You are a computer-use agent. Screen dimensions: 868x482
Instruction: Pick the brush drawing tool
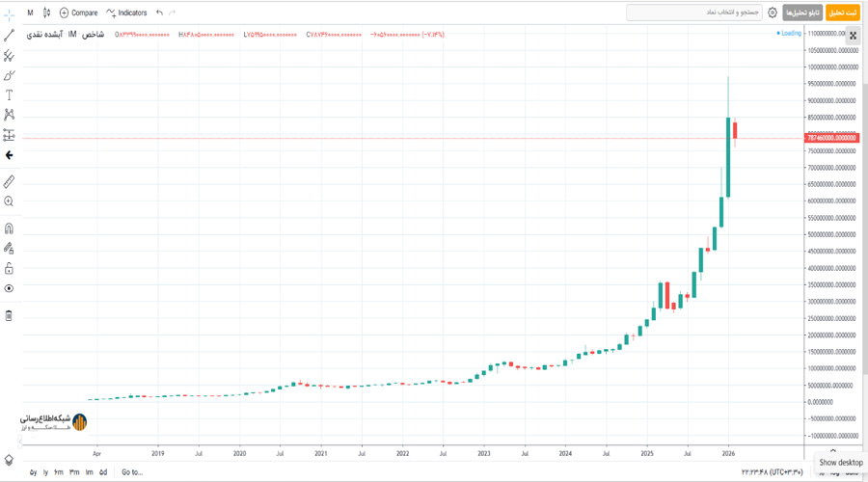click(x=9, y=75)
